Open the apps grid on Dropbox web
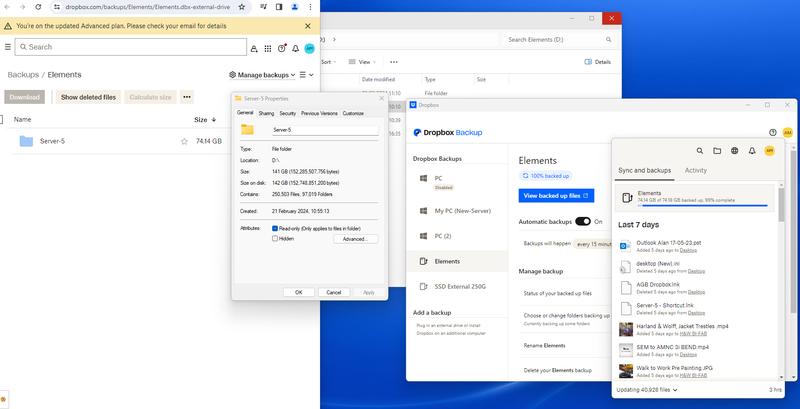The image size is (800, 409). click(x=268, y=47)
